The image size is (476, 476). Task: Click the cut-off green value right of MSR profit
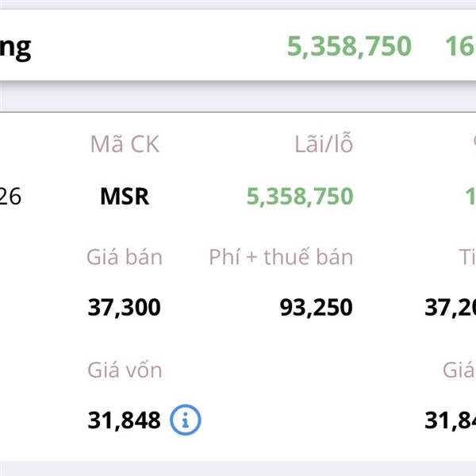point(470,196)
